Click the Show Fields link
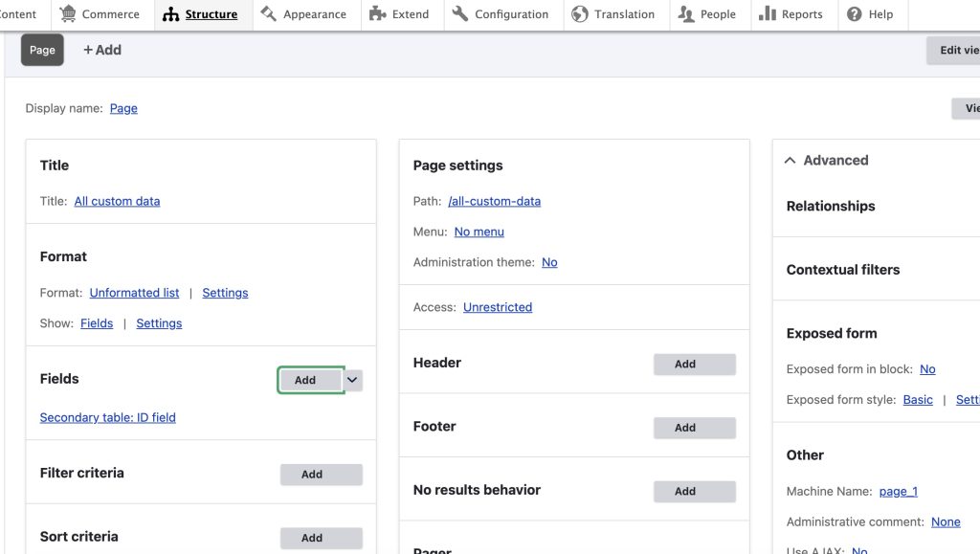The image size is (980, 554). pos(97,322)
